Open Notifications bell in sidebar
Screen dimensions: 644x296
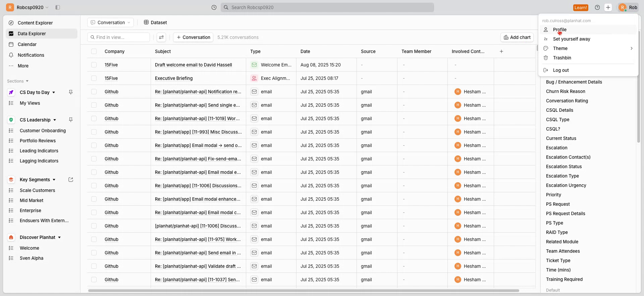point(11,55)
